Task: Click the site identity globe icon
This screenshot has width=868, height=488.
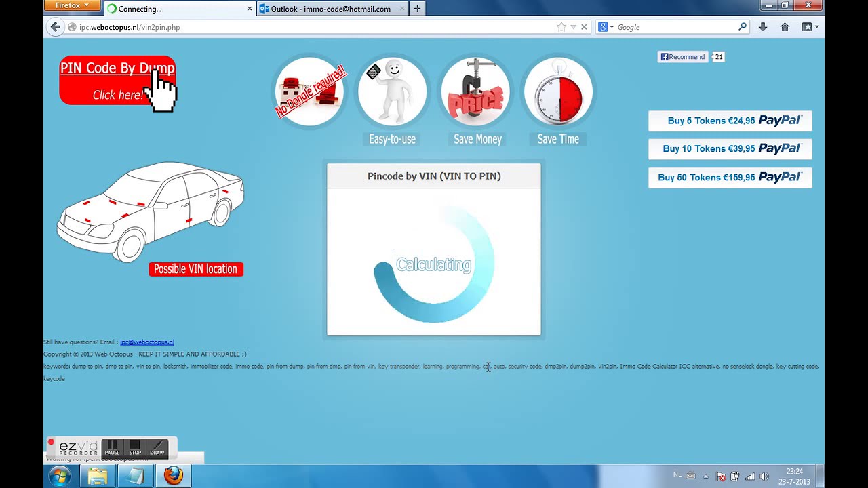Action: tap(72, 27)
